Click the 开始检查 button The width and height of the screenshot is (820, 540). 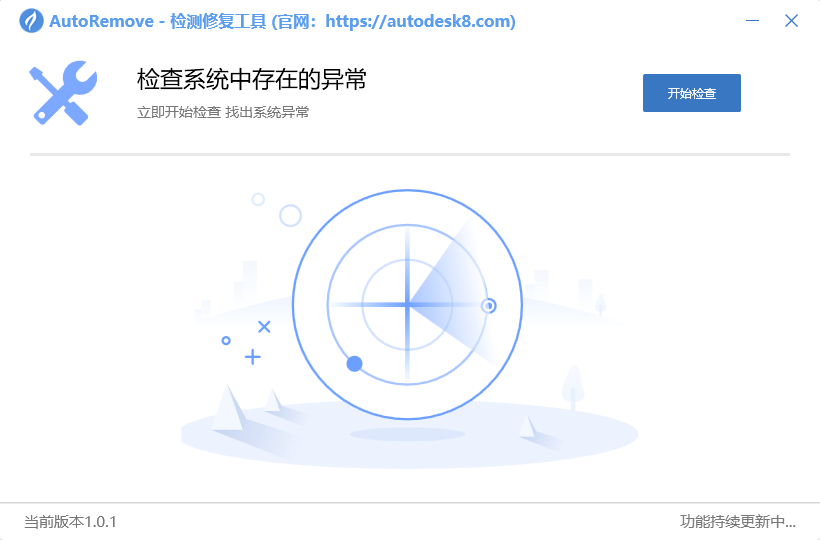pos(691,93)
